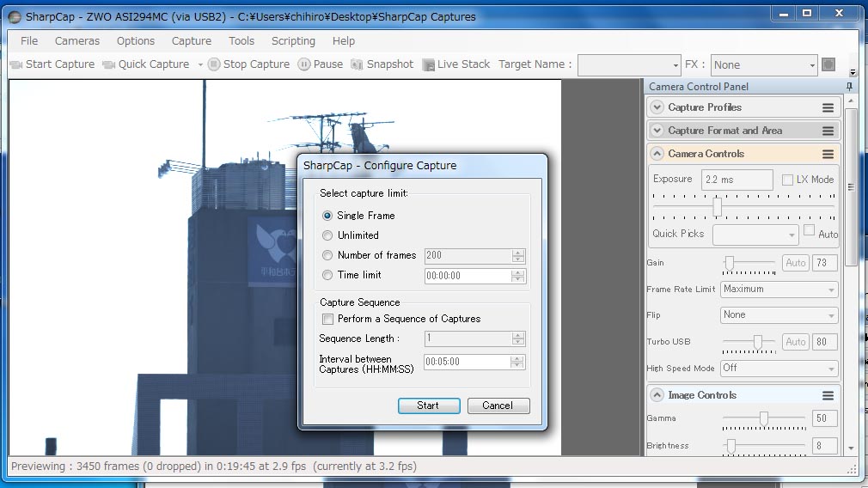Click the Turbo USB slider handle

point(758,342)
